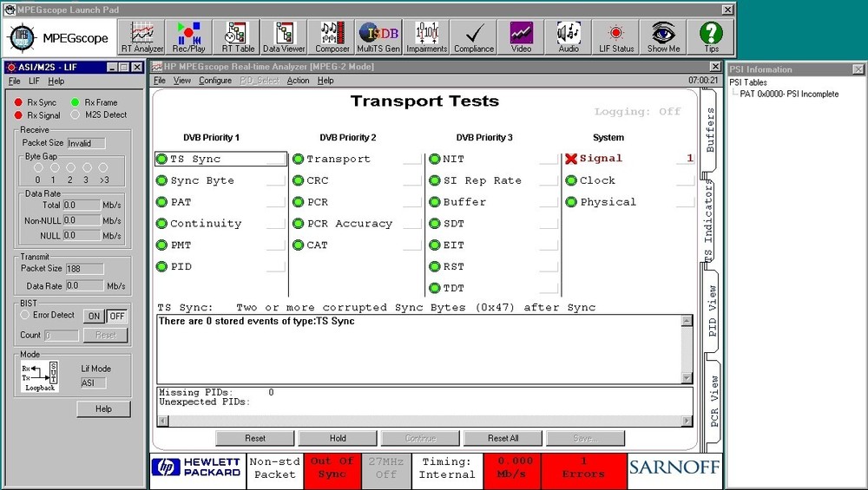Select Byte Gap 0 radio button
868x490 pixels.
click(x=38, y=167)
